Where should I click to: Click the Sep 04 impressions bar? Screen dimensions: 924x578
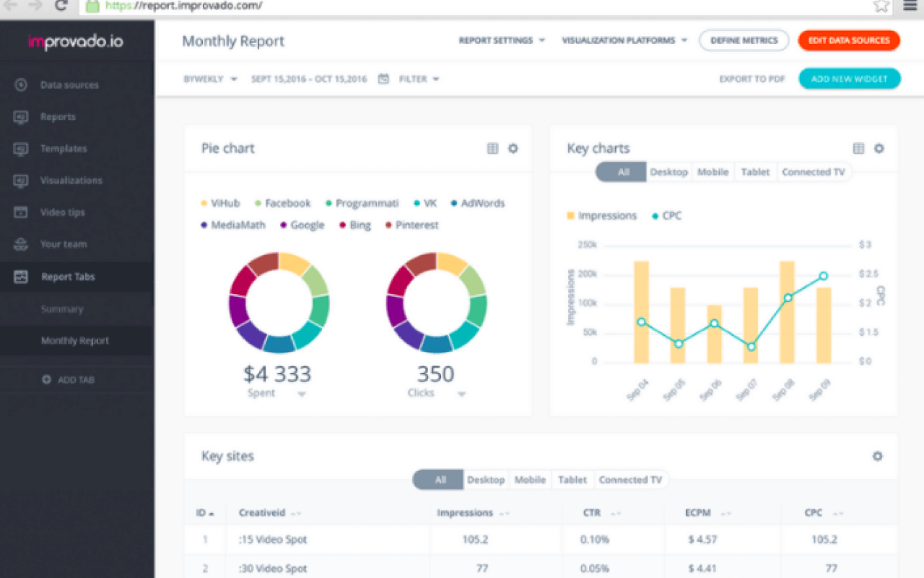pyautogui.click(x=641, y=311)
